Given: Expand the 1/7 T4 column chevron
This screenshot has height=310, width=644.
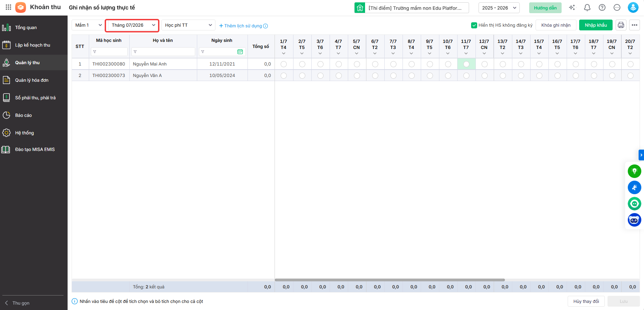Looking at the screenshot, I should click(x=284, y=53).
